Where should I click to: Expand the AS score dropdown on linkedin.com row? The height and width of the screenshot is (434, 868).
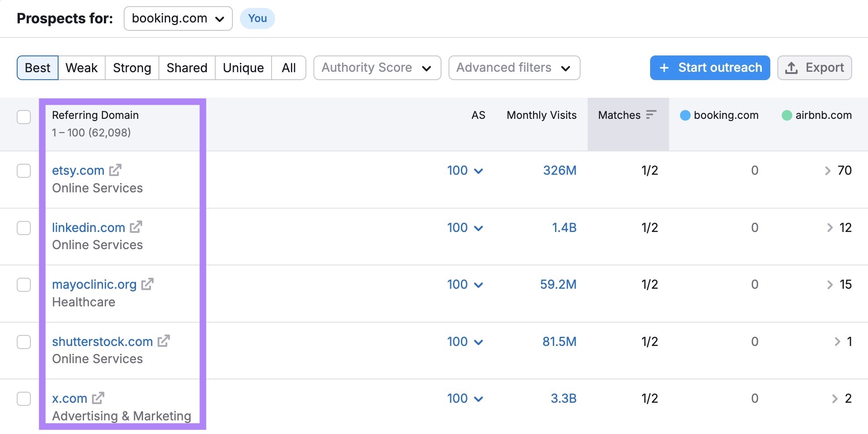click(x=479, y=228)
